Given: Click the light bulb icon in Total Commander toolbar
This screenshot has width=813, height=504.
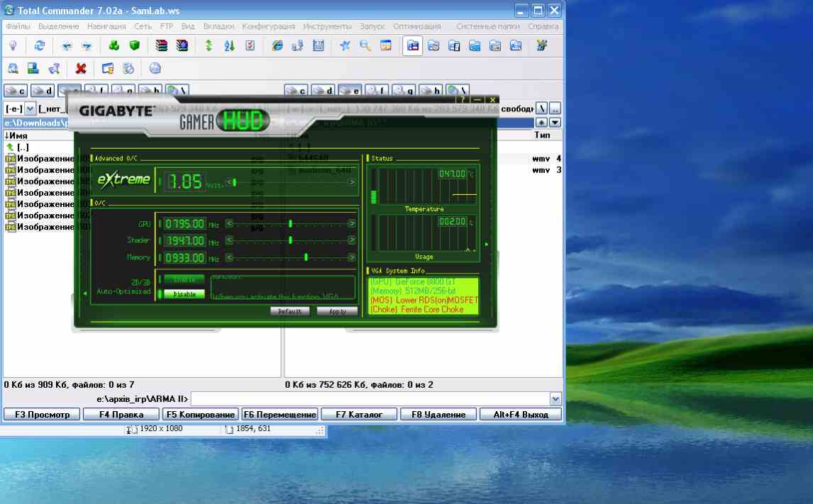Looking at the screenshot, I should [13, 46].
